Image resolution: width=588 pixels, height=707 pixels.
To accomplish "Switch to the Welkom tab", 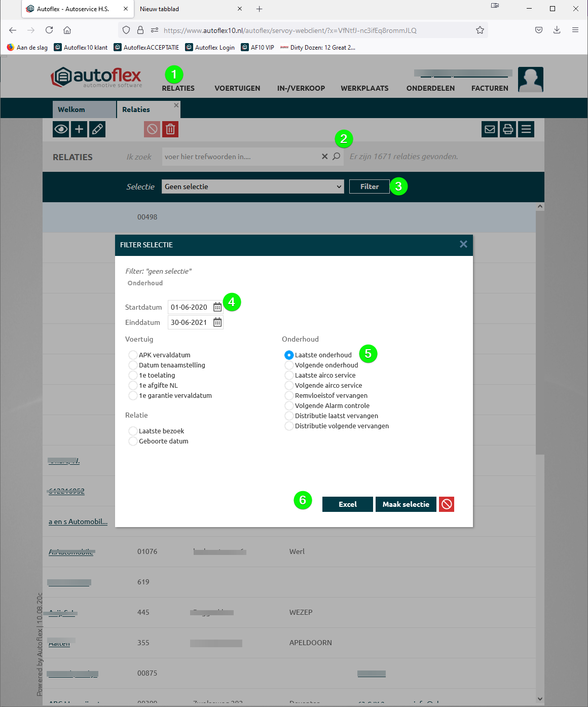I will (x=71, y=109).
